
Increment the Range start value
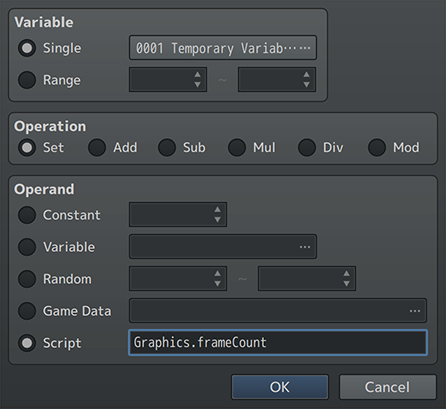click(x=198, y=74)
